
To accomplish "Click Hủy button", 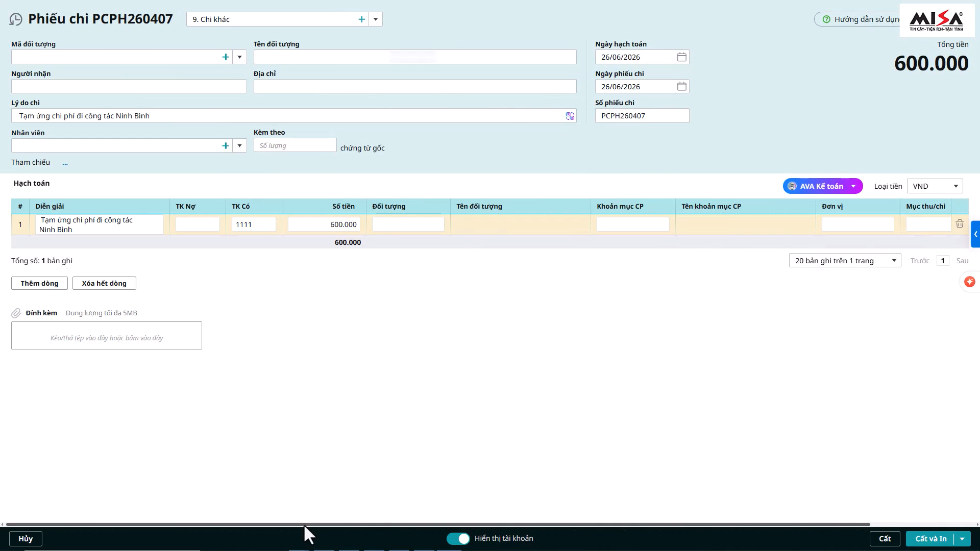I will (26, 539).
